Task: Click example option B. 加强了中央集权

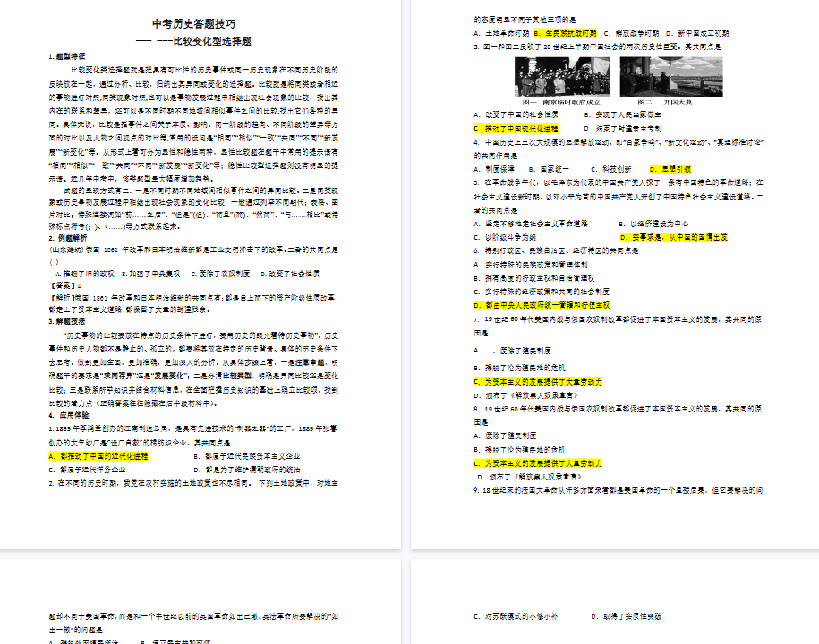Action: pos(151,274)
